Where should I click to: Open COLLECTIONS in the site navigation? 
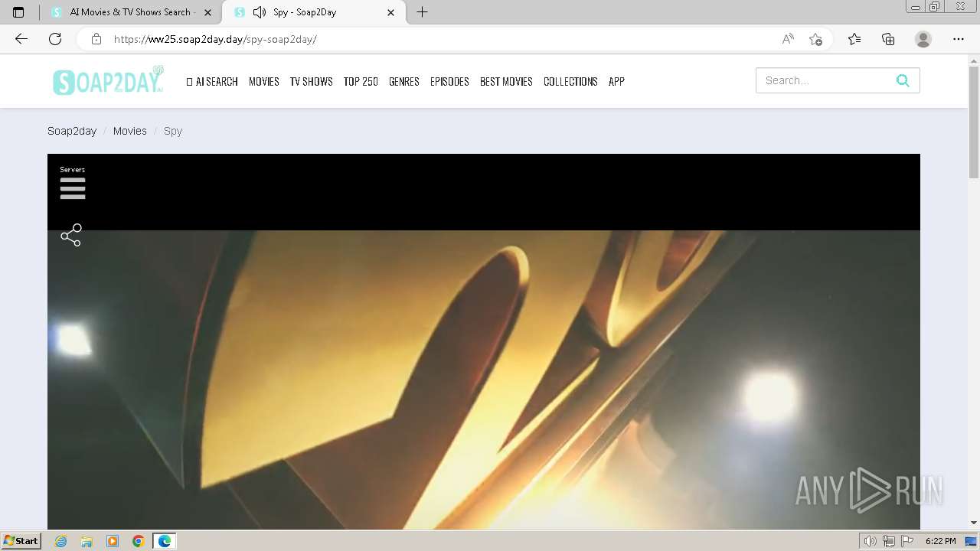point(570,81)
